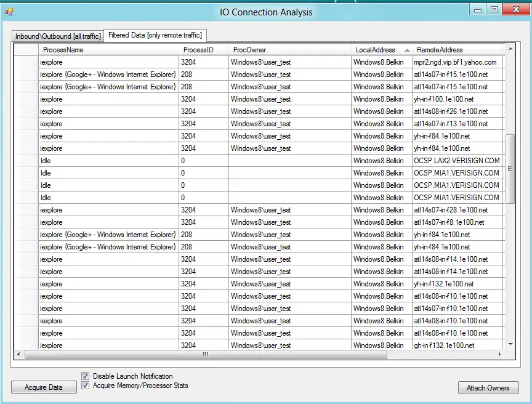Click the vertical scrollbar up arrow
Viewport: 532px width, 404px height.
point(510,49)
